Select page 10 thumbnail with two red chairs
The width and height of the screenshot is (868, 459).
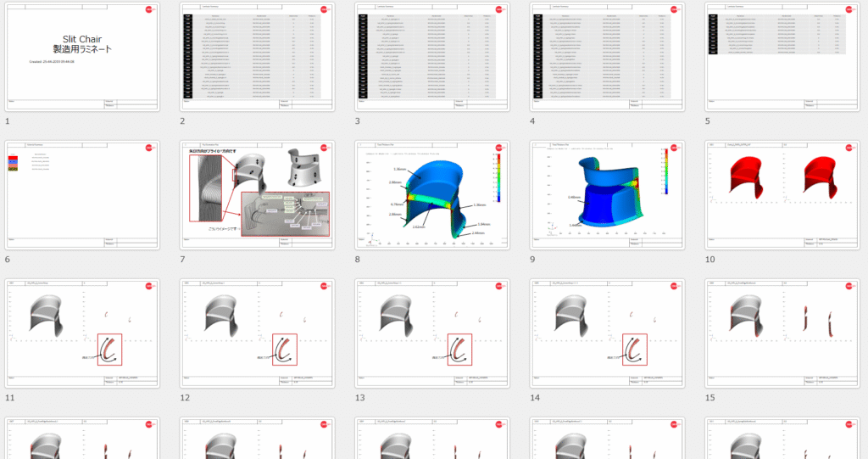781,194
